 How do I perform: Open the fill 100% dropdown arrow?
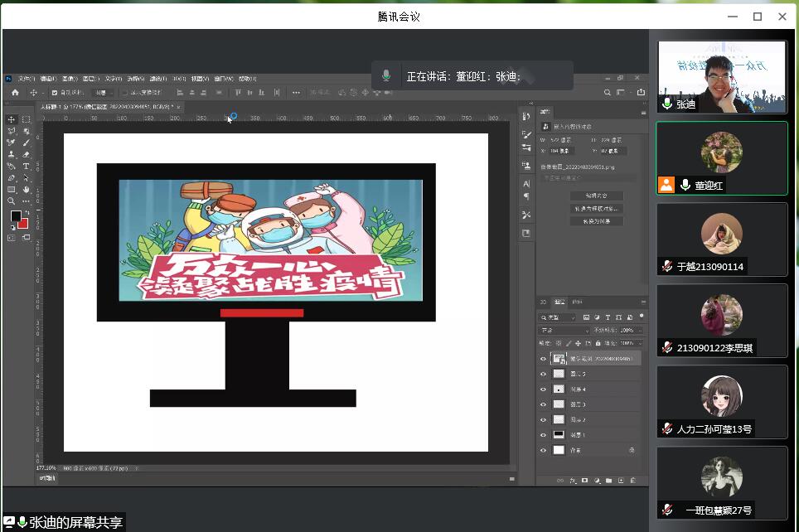point(640,343)
